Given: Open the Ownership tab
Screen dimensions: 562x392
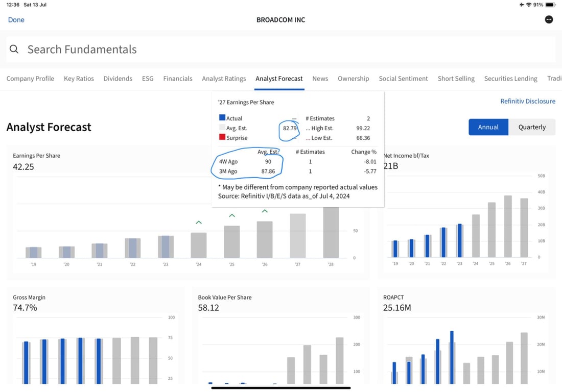Looking at the screenshot, I should pyautogui.click(x=354, y=79).
